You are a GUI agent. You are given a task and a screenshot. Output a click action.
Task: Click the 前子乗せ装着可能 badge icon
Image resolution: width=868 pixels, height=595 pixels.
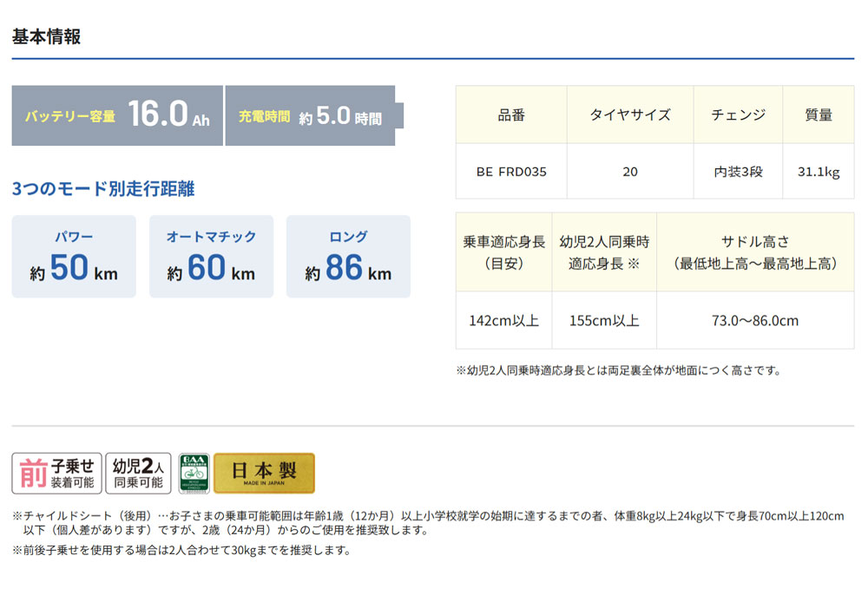57,474
